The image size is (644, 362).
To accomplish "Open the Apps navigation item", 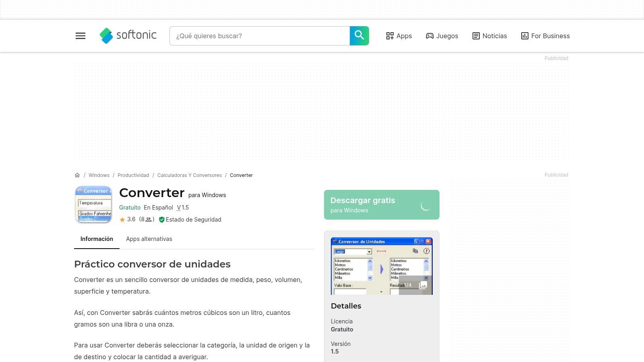I will pyautogui.click(x=399, y=36).
